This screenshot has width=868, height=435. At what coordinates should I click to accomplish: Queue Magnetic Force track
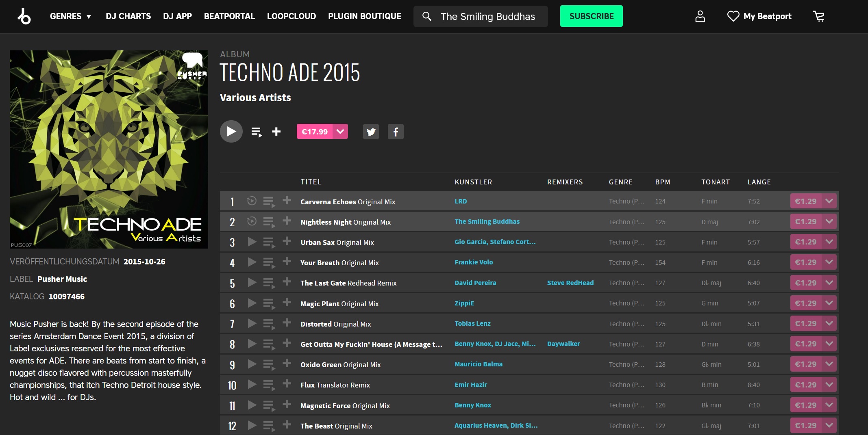(x=269, y=406)
